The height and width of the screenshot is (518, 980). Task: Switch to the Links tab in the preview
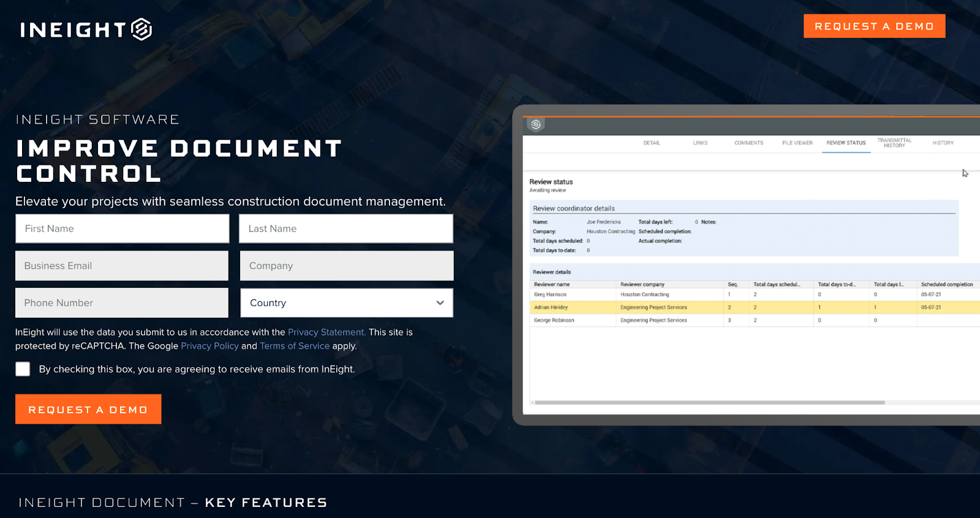pyautogui.click(x=700, y=143)
